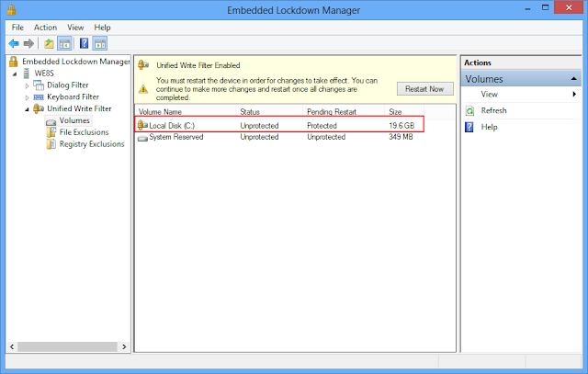Click the Registry Exclusions folder icon
588x374 pixels.
[x=51, y=144]
